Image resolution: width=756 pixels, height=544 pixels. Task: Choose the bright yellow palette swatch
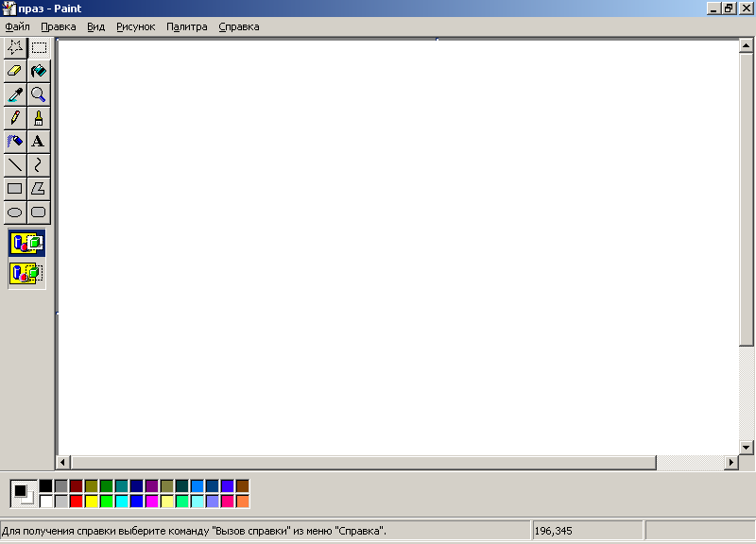[x=91, y=501]
